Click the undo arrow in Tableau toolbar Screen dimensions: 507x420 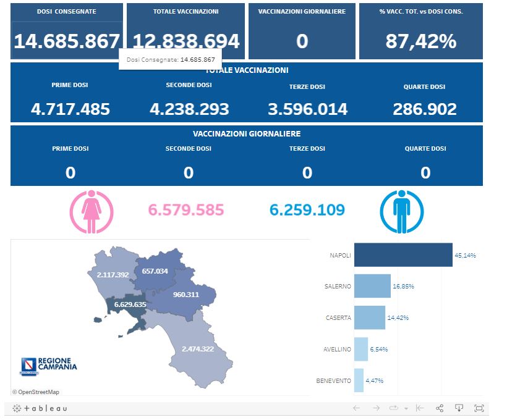point(356,408)
